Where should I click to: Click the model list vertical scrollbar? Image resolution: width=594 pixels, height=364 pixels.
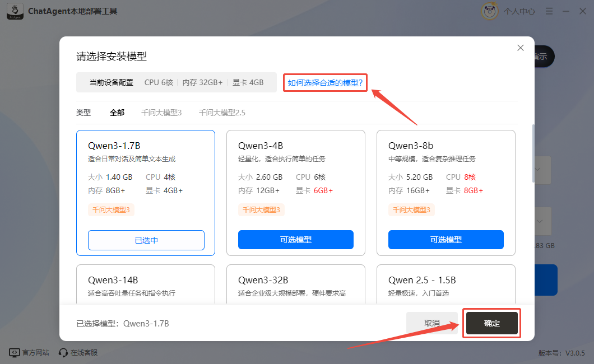[533, 154]
